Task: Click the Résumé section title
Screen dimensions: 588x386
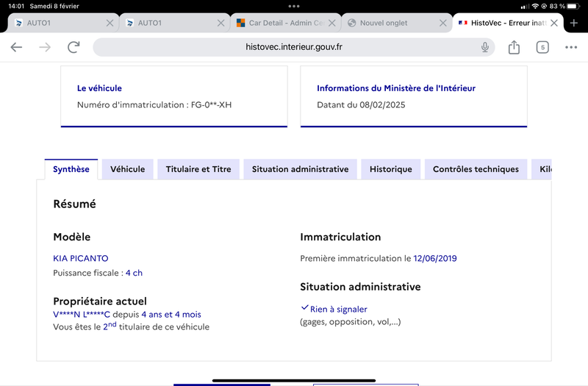Action: click(x=75, y=204)
